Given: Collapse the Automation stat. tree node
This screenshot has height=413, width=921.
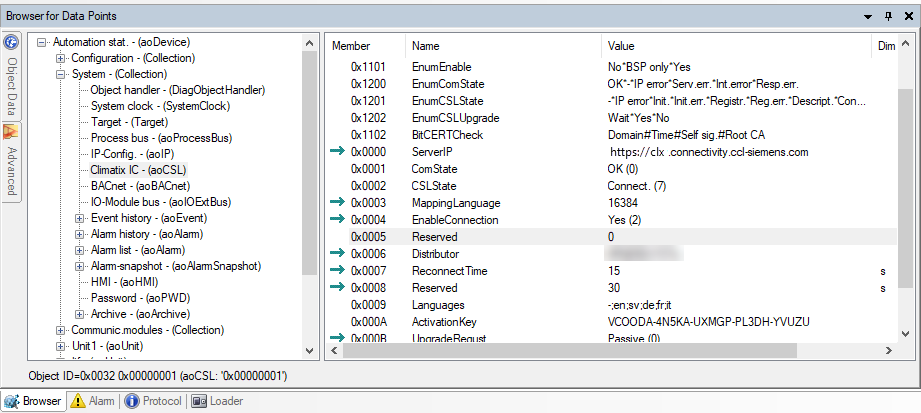Looking at the screenshot, I should pos(41,42).
